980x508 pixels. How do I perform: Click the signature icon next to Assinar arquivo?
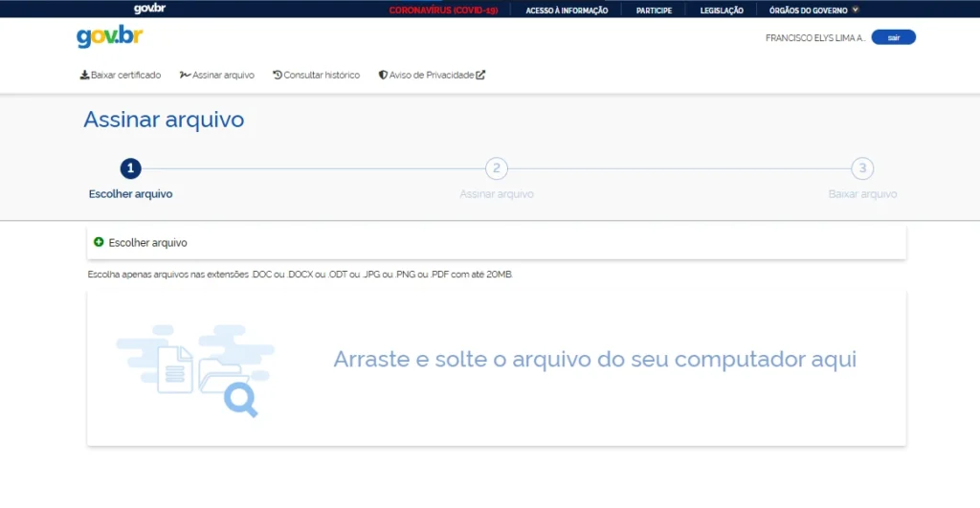[185, 75]
